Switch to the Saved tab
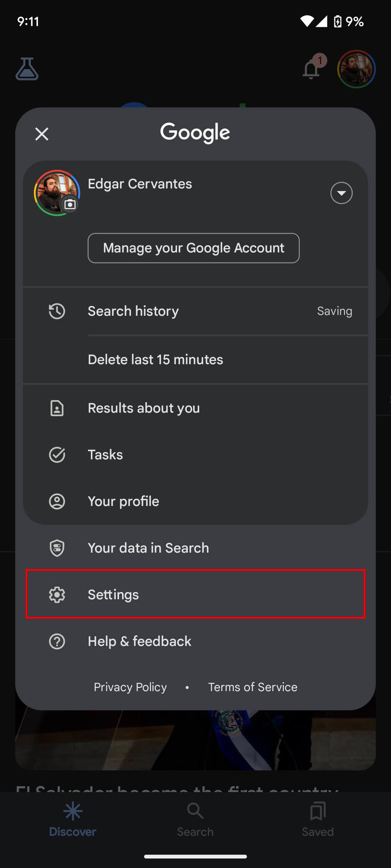 [x=318, y=819]
